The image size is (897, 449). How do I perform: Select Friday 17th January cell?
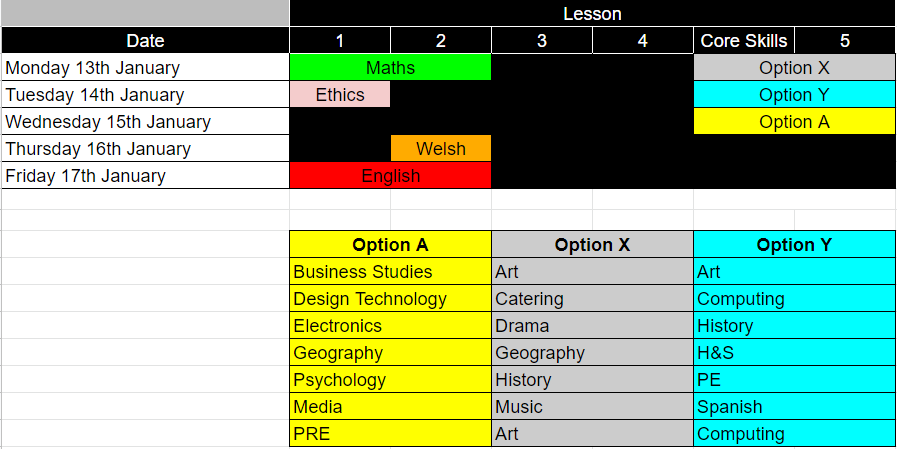click(145, 176)
